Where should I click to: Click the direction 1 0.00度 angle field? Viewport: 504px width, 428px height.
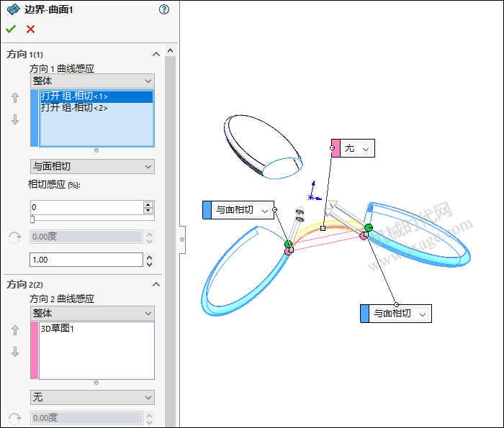pyautogui.click(x=86, y=237)
